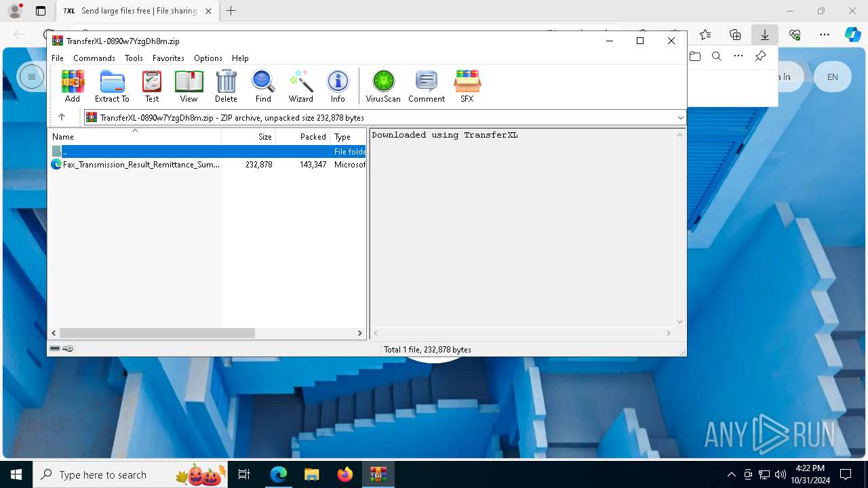
Task: Show hidden system tray icons
Action: tap(731, 474)
